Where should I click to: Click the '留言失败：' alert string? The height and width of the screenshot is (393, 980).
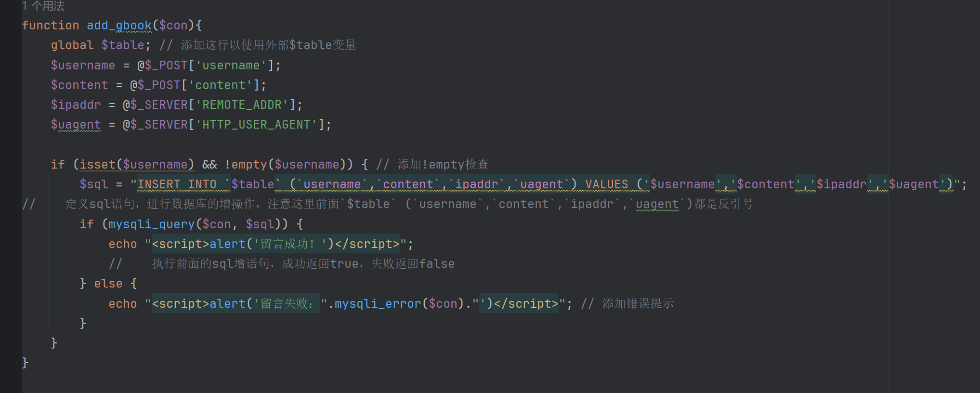tap(287, 304)
